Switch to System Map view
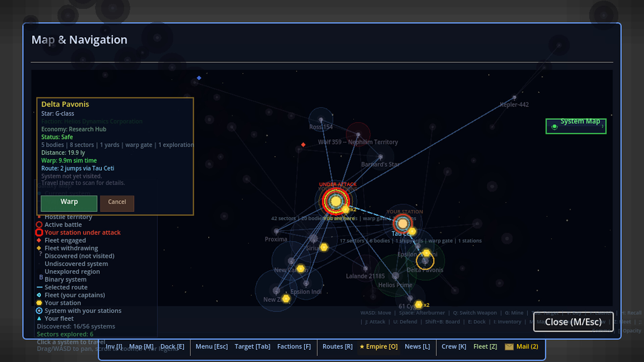The height and width of the screenshot is (362, 644). click(x=576, y=126)
